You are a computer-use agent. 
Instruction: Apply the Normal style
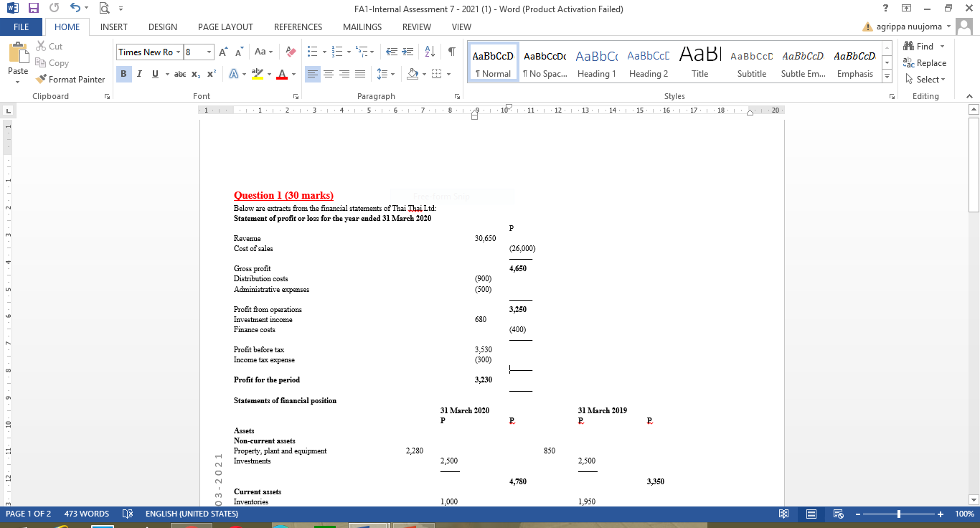(x=492, y=63)
